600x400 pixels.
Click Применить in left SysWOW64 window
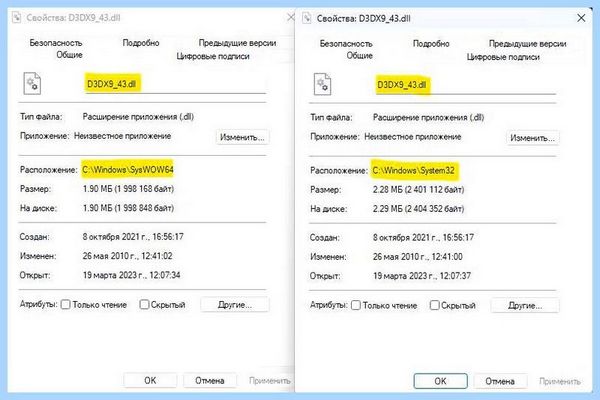pos(270,380)
